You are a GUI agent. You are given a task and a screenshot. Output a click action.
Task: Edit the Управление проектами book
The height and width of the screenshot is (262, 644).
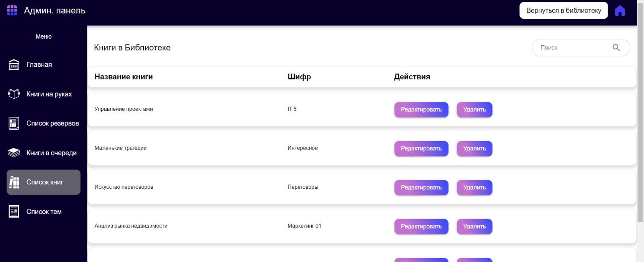(421, 110)
